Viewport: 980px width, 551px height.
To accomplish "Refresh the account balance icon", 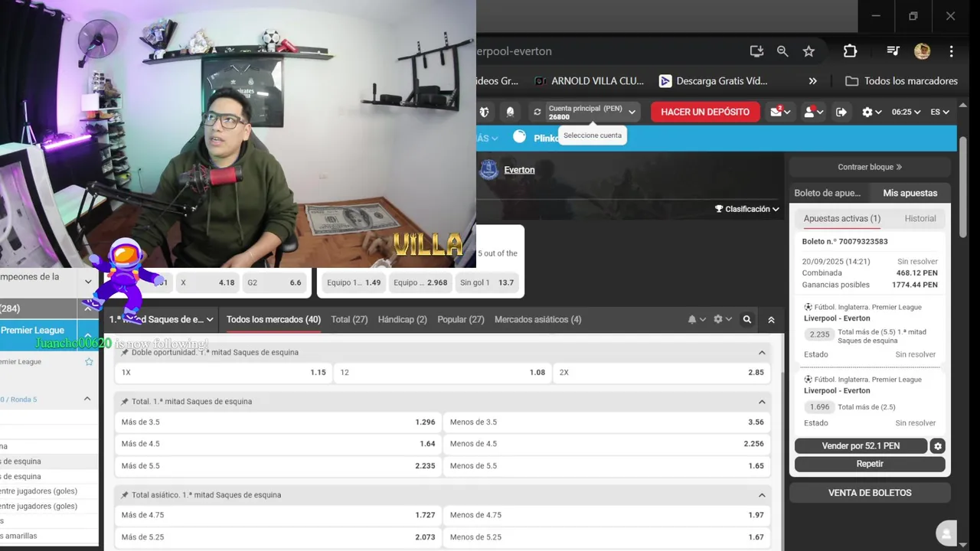I will (537, 112).
